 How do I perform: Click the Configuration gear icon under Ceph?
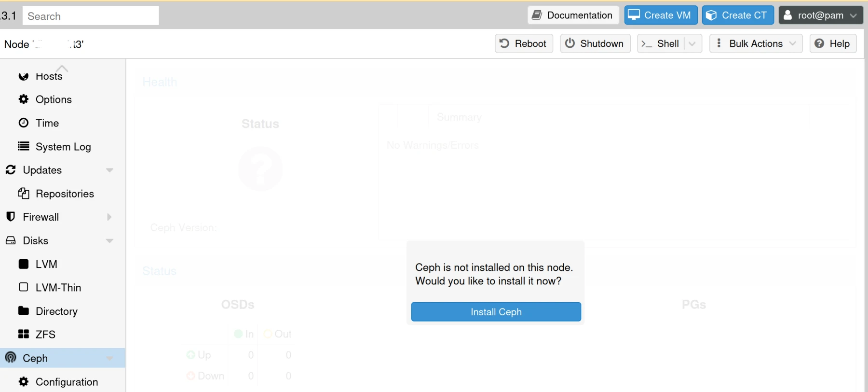point(23,381)
